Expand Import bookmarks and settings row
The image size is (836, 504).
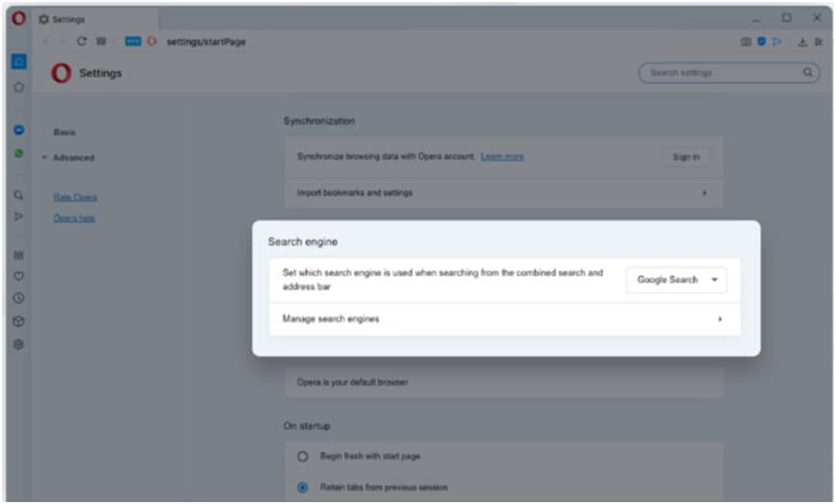pyautogui.click(x=704, y=193)
